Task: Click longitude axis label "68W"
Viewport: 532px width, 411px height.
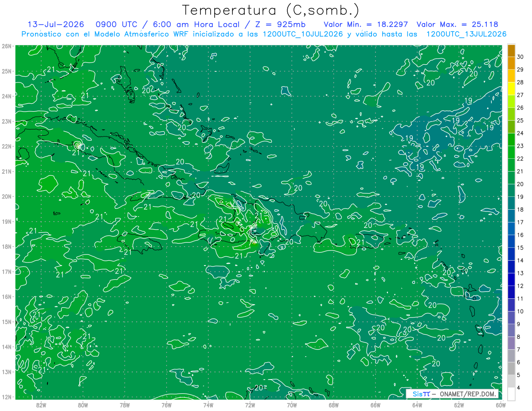Action: click(x=333, y=405)
